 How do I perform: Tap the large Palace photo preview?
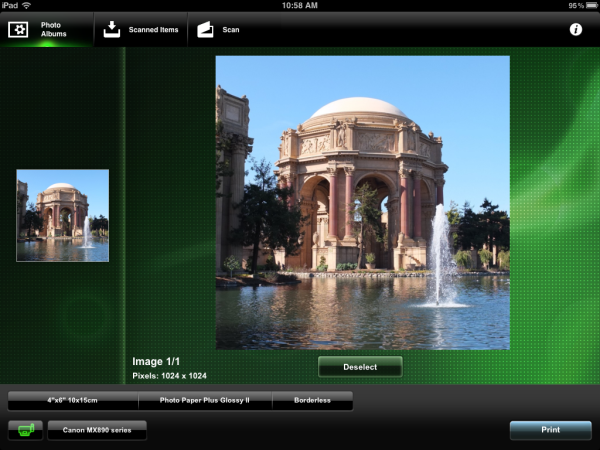(x=362, y=201)
